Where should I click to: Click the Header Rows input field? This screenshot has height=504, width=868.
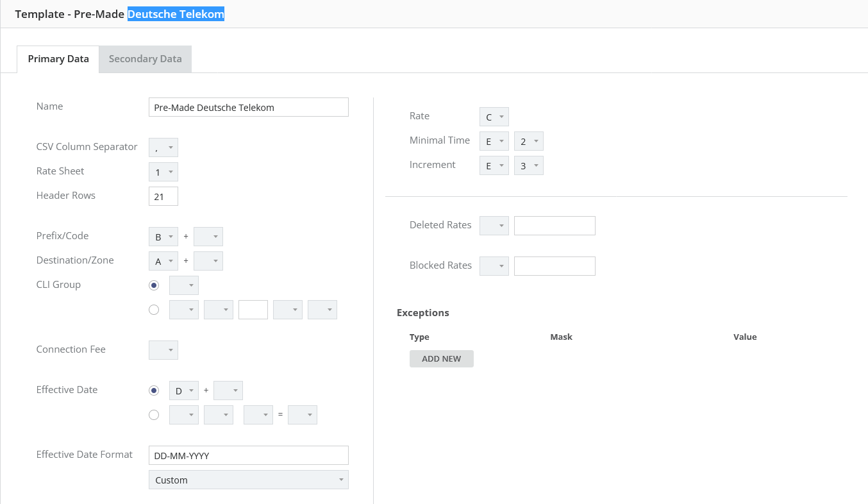163,196
